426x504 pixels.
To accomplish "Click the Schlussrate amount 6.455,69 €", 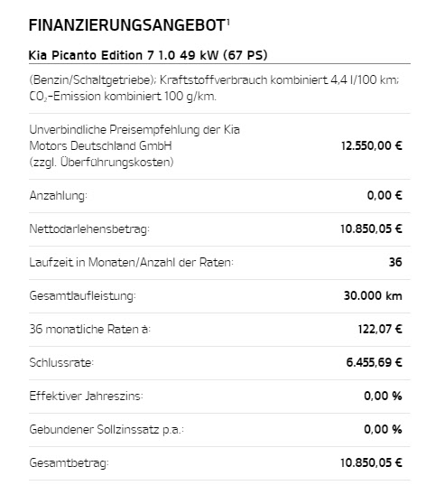I will coord(375,362).
